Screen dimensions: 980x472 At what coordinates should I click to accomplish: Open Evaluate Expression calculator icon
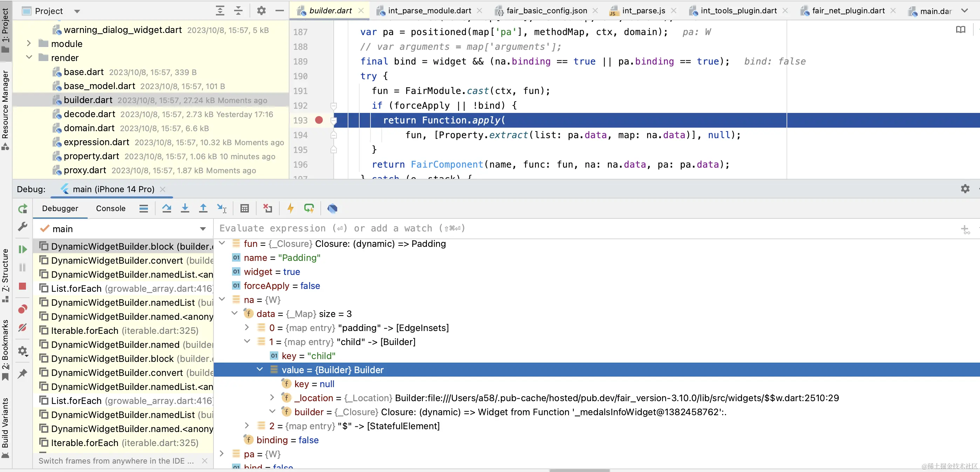(x=245, y=208)
